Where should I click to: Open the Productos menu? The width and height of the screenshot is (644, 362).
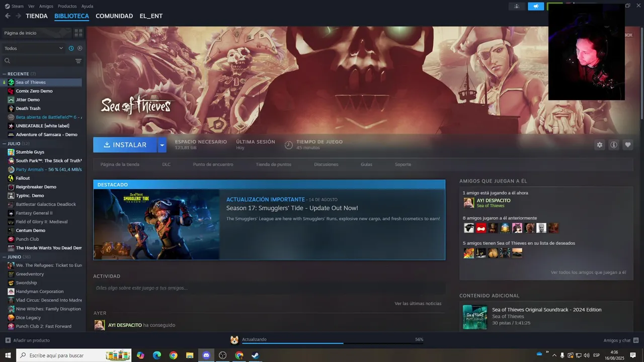tap(67, 6)
